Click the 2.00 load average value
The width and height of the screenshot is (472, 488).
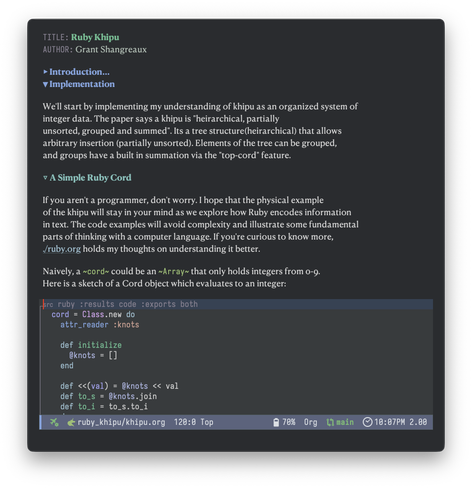[x=418, y=422]
